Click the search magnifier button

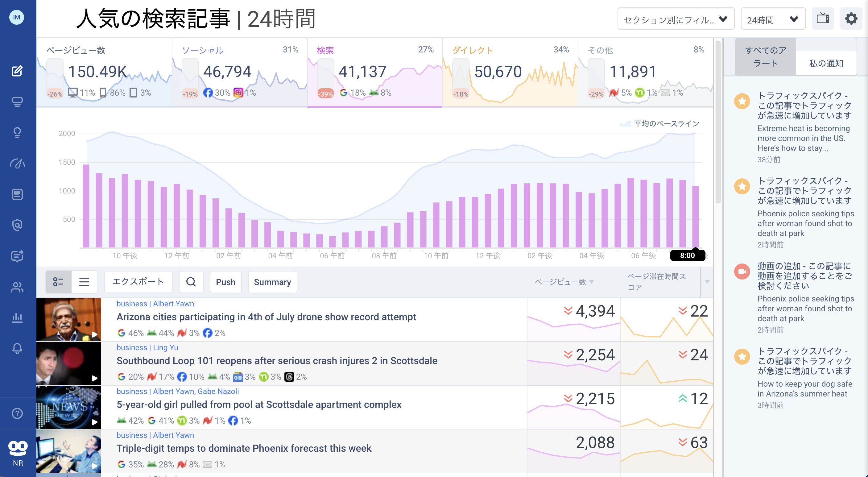[191, 282]
